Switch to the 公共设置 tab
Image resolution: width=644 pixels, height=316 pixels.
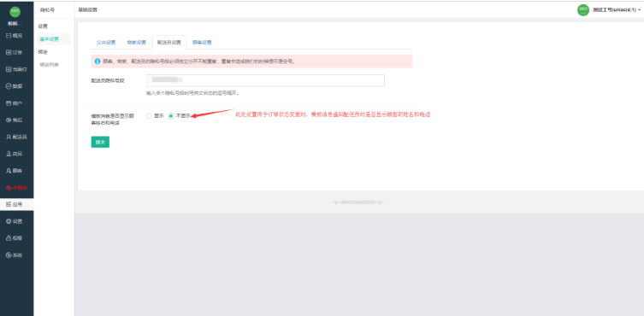tap(106, 42)
